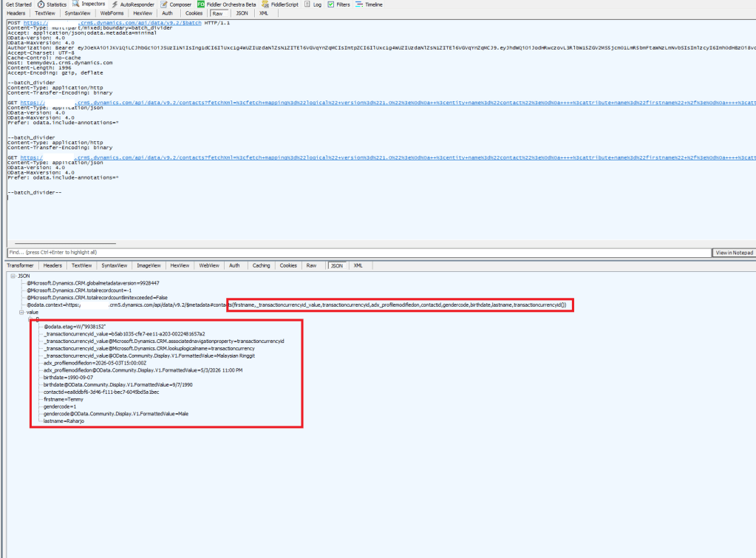The height and width of the screenshot is (558, 756).
Task: Select adx_profilemodifiedon FormattedValue 11:00 PM node
Action: click(x=143, y=370)
